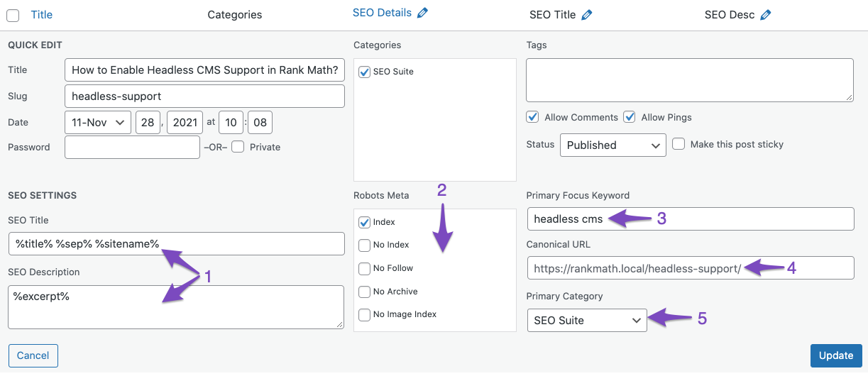This screenshot has height=376, width=868.
Task: Toggle the Allow Comments checkbox
Action: coord(532,117)
